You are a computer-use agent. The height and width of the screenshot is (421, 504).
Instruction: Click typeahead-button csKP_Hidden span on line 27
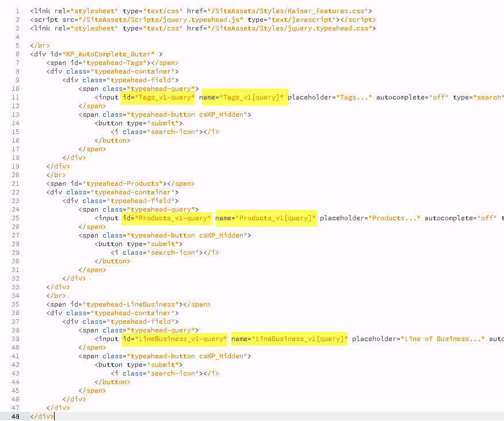(165, 236)
